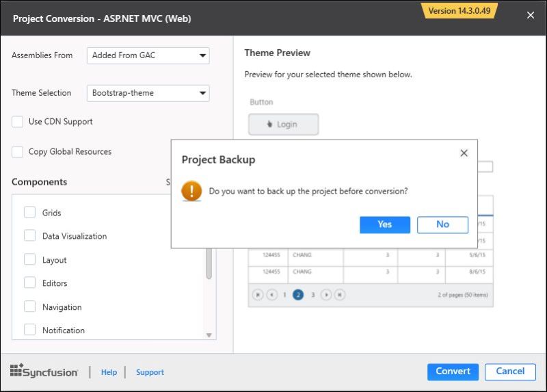The width and height of the screenshot is (547, 392).
Task: Select page 3 in preview pager
Action: point(313,295)
